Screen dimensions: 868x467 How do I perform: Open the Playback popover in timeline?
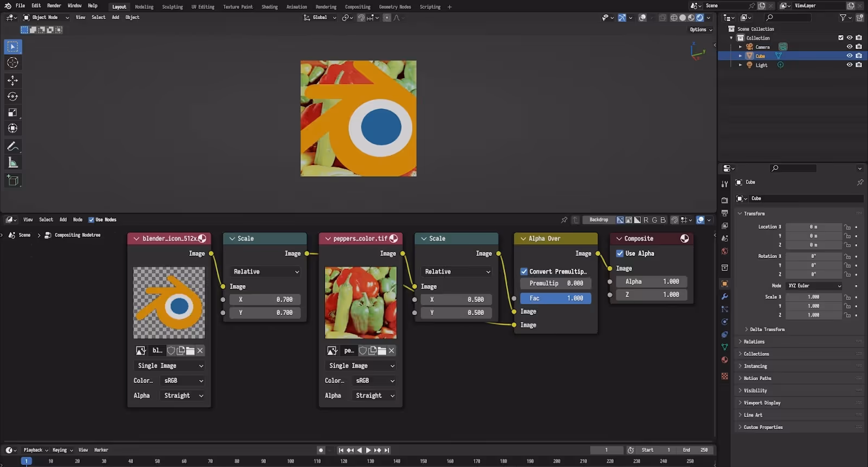[36, 450]
